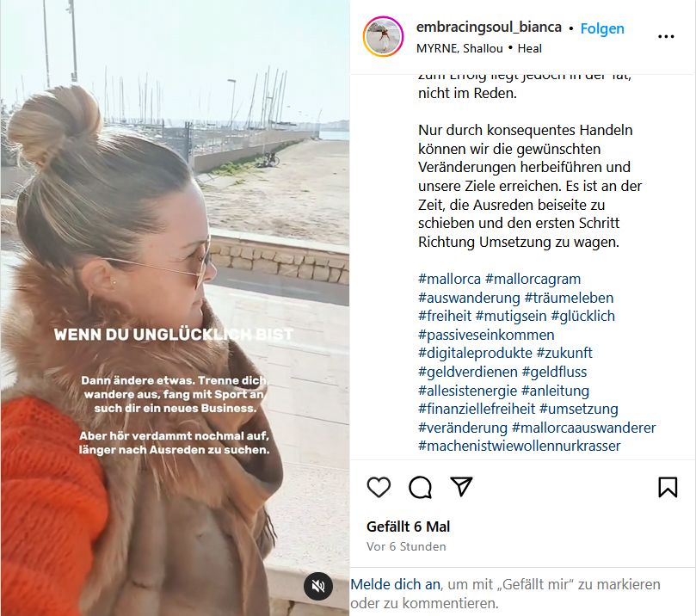This screenshot has width=696, height=616.
Task: Open embracingsoul_bianca profile picture story
Action: pos(383,36)
